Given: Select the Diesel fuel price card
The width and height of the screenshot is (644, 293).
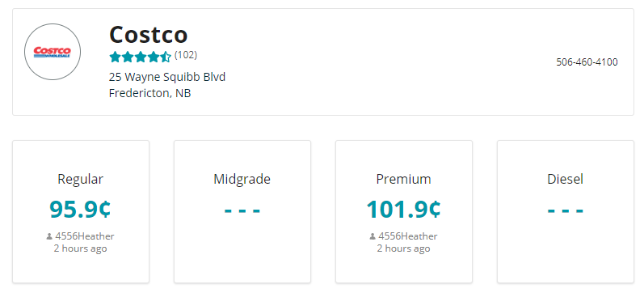Looking at the screenshot, I should click(566, 211).
